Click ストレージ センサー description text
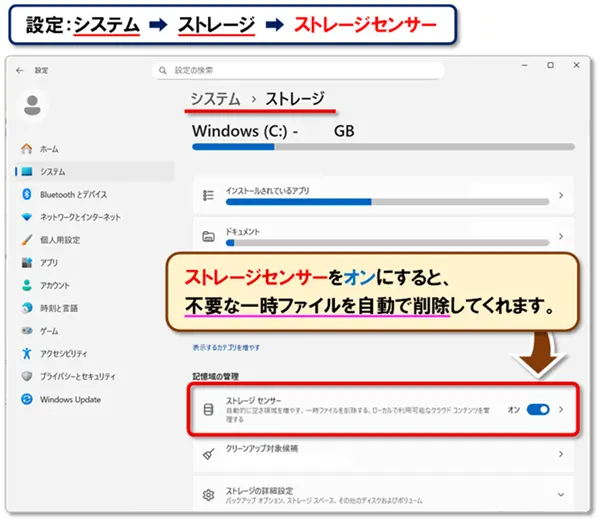 [x=358, y=415]
